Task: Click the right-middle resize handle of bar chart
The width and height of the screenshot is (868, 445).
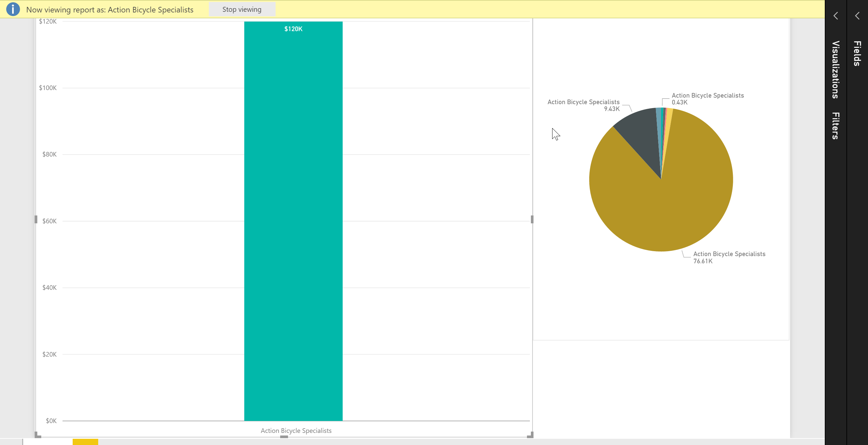Action: click(x=532, y=219)
